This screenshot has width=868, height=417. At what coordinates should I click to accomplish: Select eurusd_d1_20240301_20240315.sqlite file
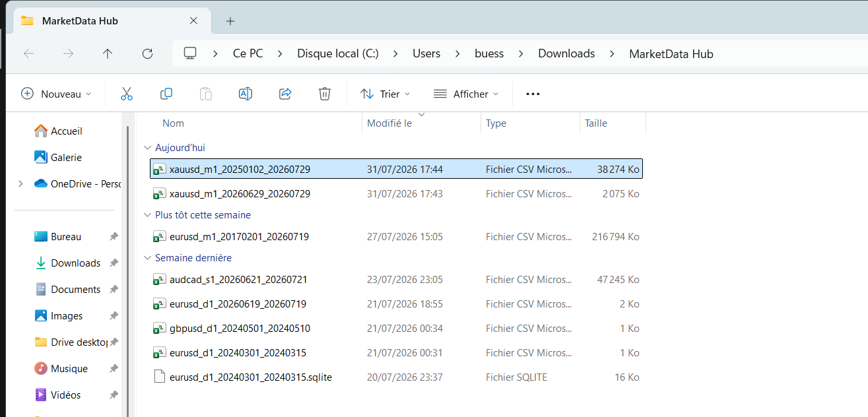coord(396,377)
